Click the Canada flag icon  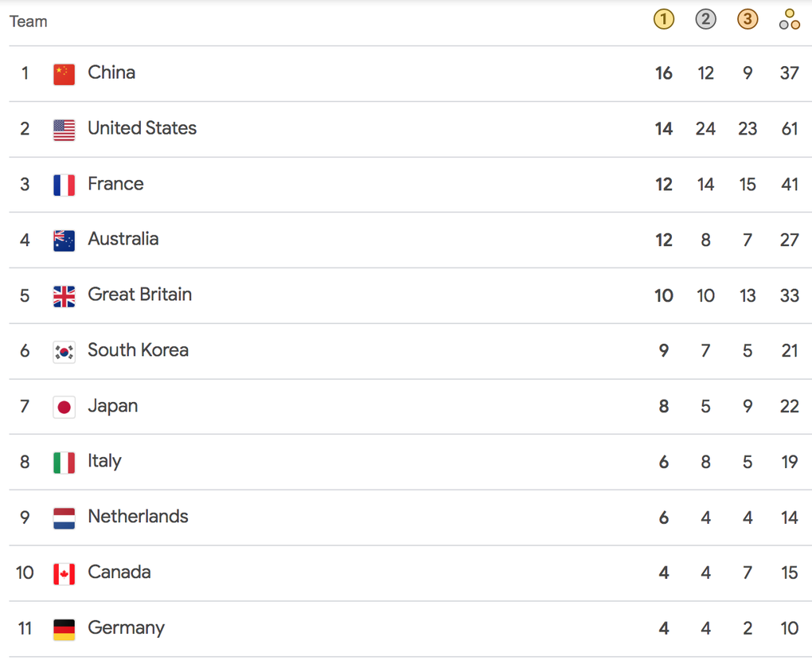[x=64, y=574]
